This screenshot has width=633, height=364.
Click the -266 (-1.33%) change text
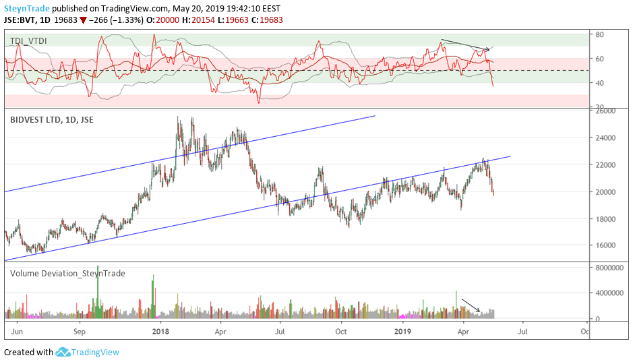click(x=116, y=20)
